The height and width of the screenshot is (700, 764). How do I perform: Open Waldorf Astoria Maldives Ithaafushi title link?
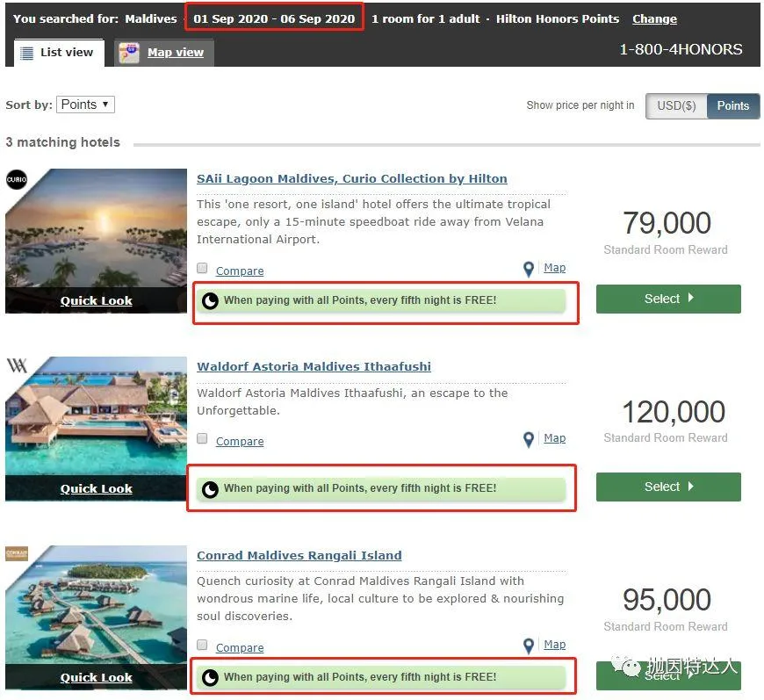314,366
